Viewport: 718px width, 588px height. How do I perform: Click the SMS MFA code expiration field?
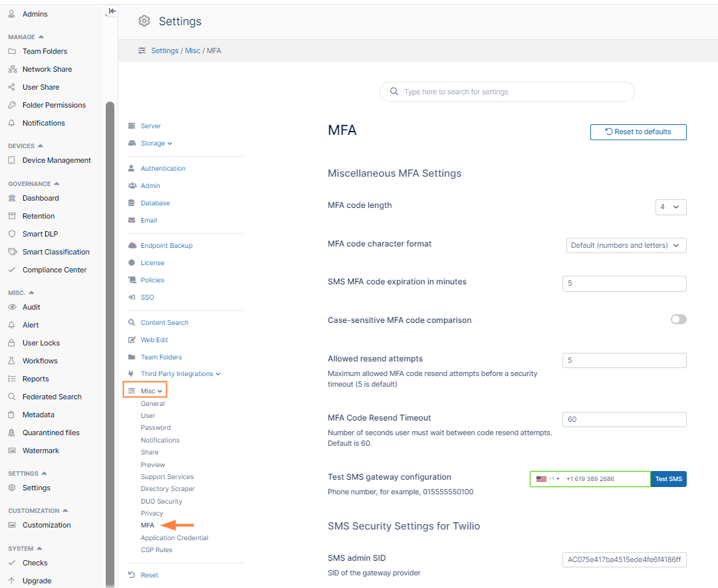pyautogui.click(x=624, y=283)
